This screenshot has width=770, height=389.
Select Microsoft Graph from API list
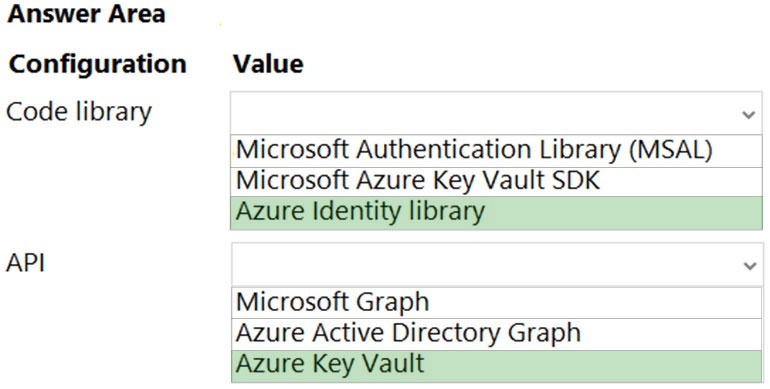[x=496, y=303]
